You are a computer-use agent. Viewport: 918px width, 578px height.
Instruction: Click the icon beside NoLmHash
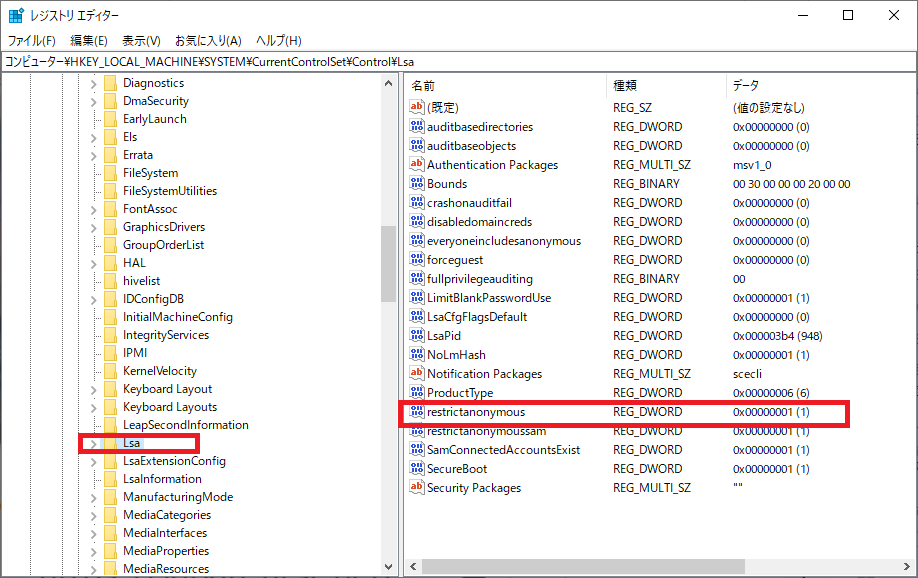point(417,355)
